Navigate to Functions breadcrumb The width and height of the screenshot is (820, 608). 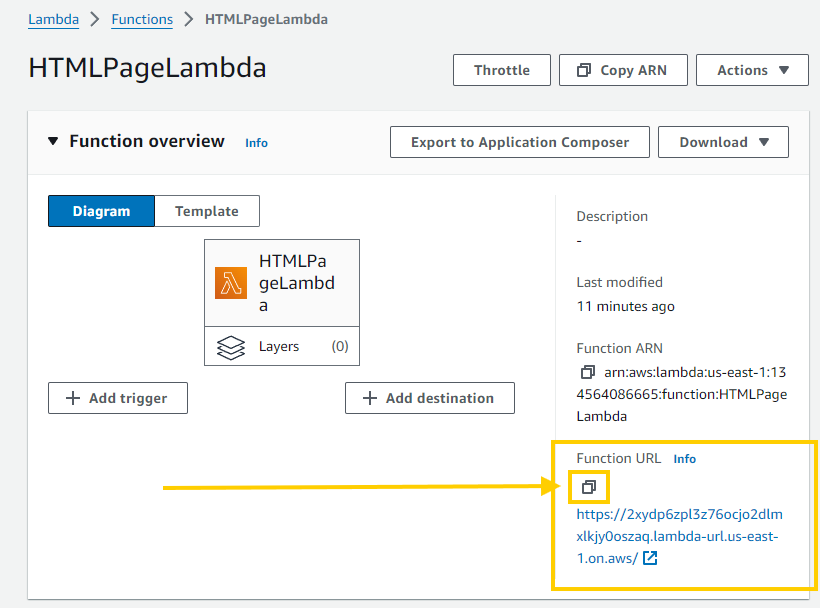click(x=142, y=19)
